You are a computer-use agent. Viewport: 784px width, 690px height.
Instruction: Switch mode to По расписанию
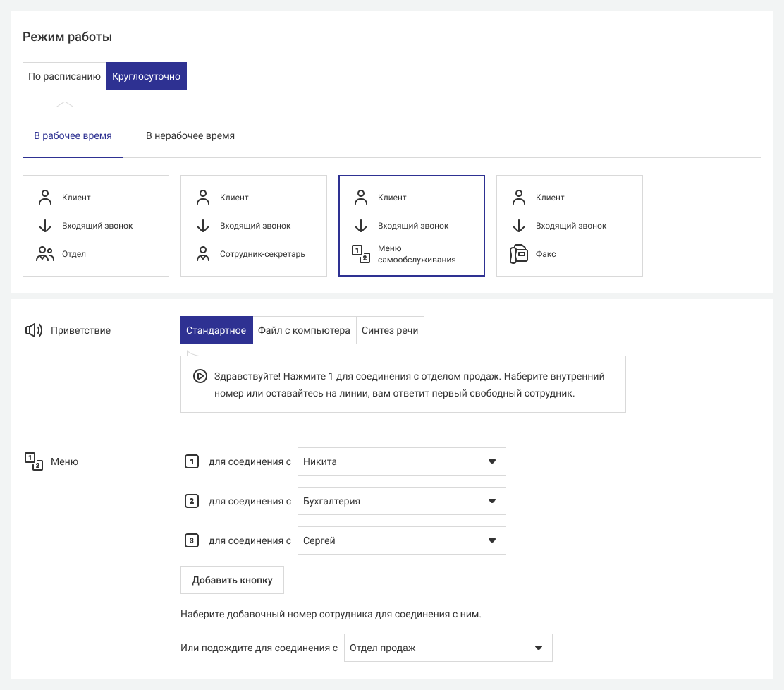[64, 76]
